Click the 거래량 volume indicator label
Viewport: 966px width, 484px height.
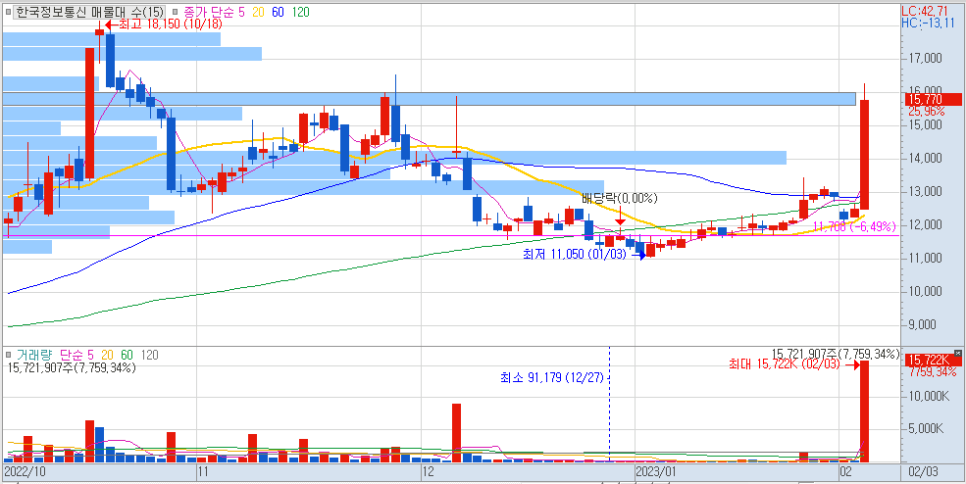tap(34, 355)
